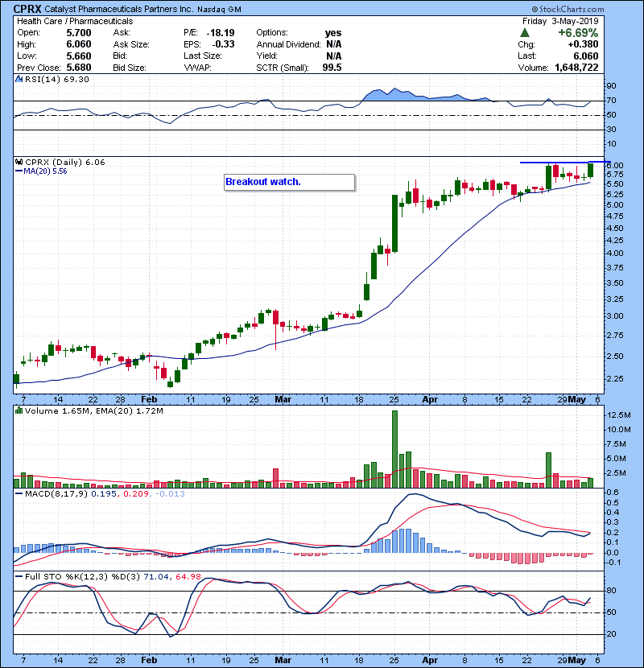Click the SCTR (Small) value 99.5
Viewport: 644px width, 668px height.
click(x=332, y=68)
